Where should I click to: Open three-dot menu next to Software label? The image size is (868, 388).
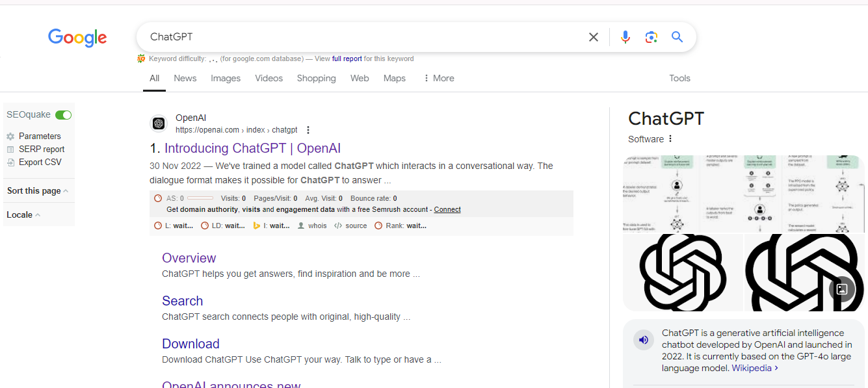(x=670, y=139)
